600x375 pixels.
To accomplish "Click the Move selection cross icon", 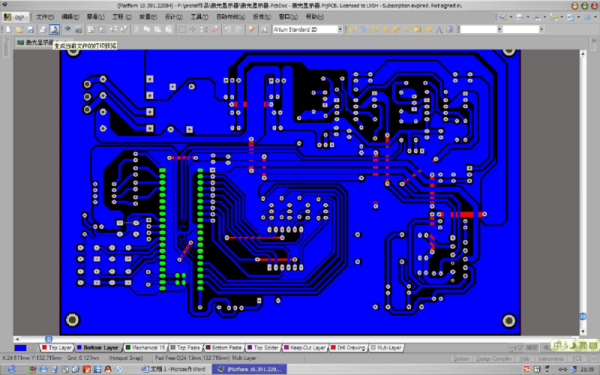I will pyautogui.click(x=193, y=29).
